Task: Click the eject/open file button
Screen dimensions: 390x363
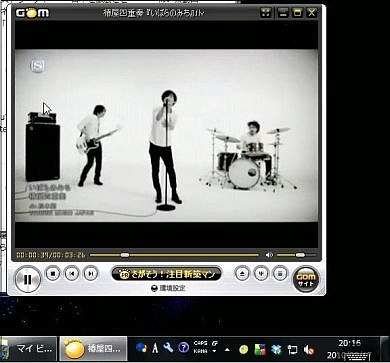Action: coord(242,274)
